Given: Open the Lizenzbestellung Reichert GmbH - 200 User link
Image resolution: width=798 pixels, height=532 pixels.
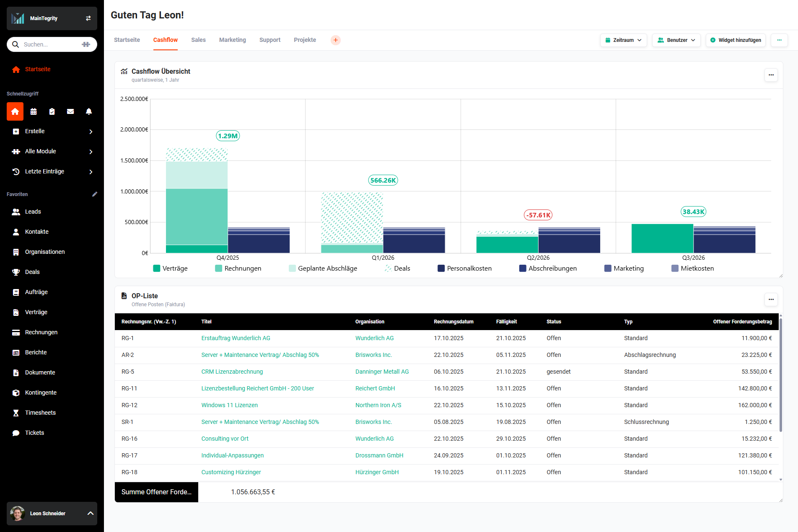Looking at the screenshot, I should [257, 388].
